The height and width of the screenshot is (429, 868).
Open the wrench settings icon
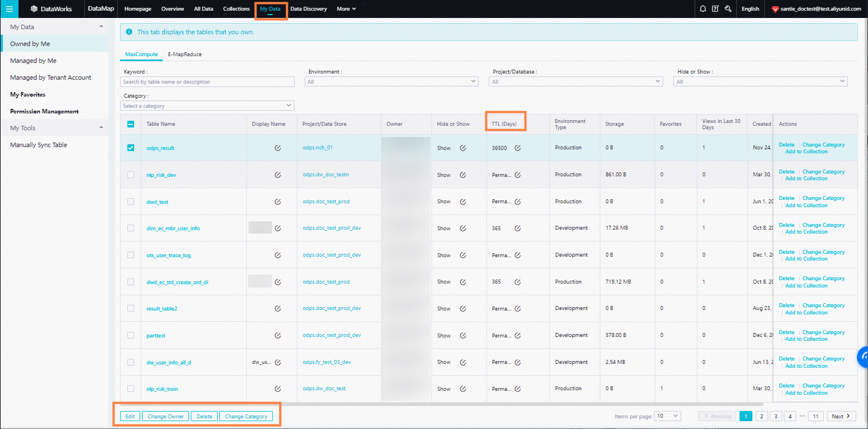(728, 9)
